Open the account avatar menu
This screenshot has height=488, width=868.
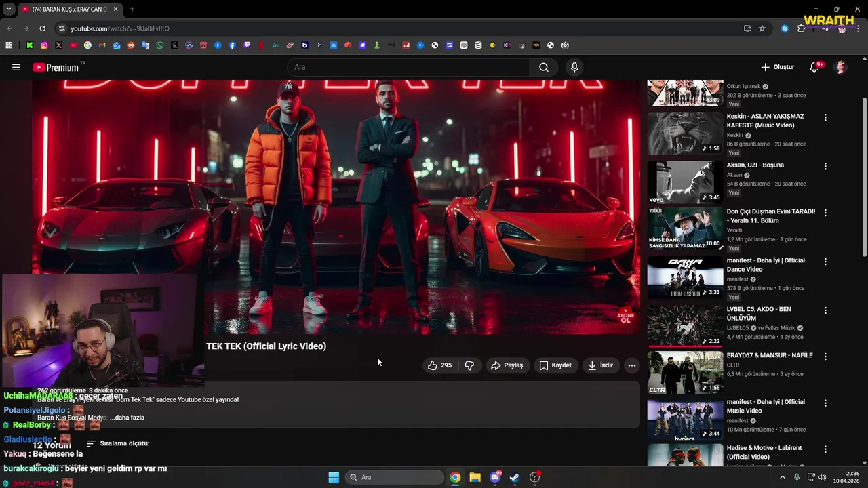coord(840,67)
